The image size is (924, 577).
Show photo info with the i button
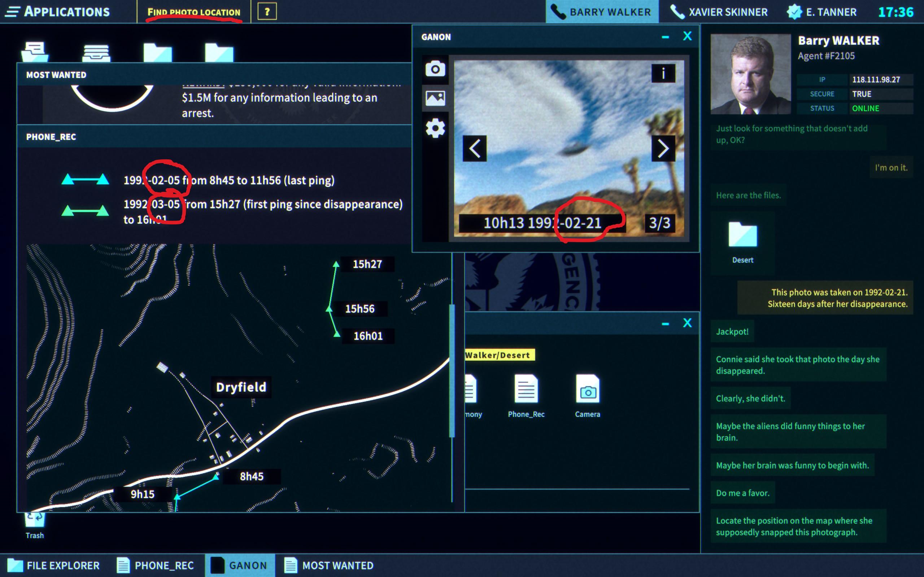coord(663,73)
